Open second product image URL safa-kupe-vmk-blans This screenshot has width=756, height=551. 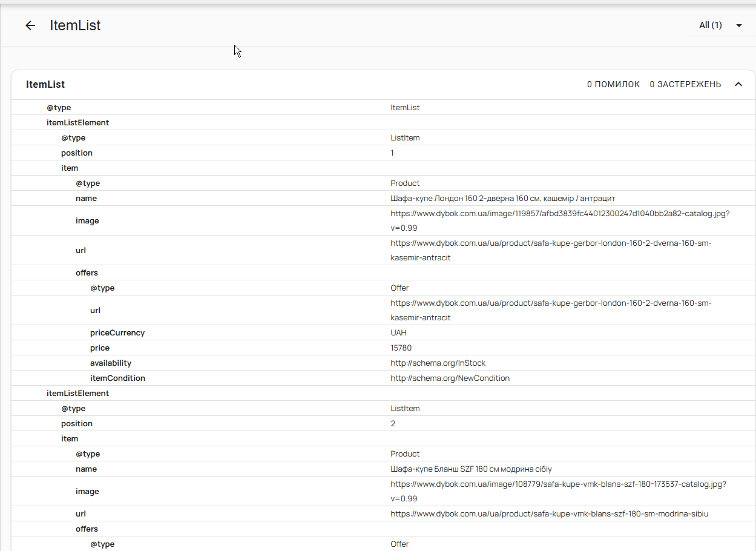558,492
